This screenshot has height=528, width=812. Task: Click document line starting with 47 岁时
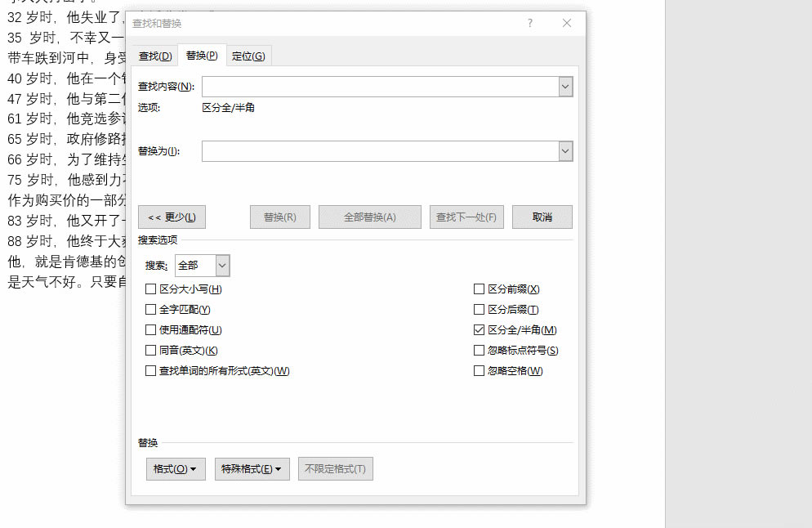coord(66,99)
